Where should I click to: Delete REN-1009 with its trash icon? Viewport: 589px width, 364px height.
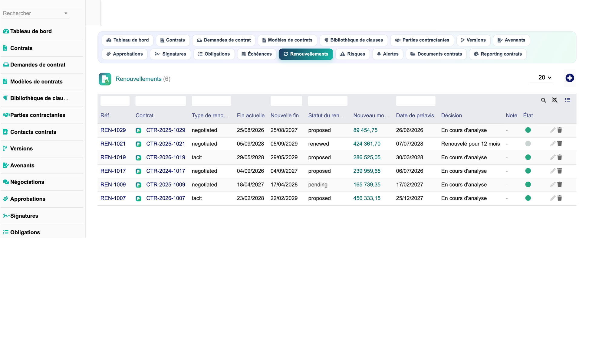(560, 184)
